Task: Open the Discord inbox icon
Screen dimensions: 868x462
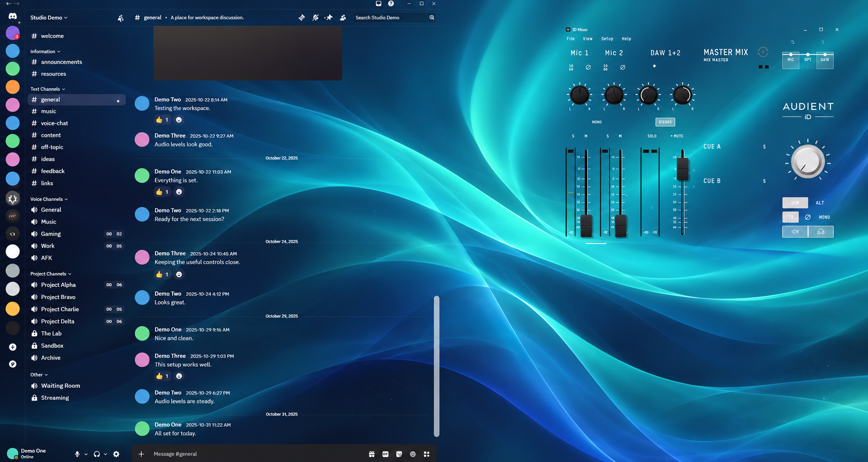Action: (x=378, y=4)
